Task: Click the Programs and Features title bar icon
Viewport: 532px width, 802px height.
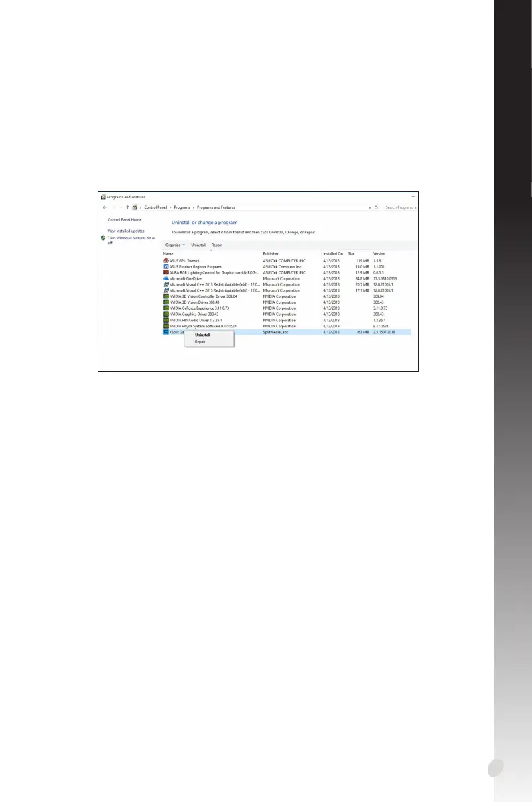Action: [103, 197]
